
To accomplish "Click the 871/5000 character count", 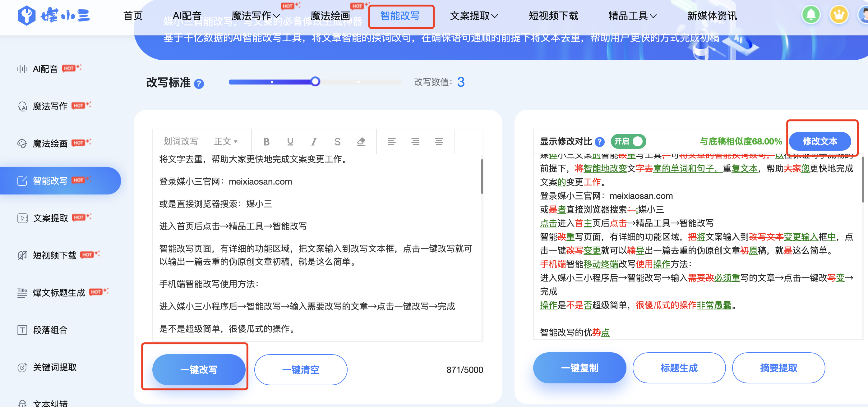I will click(465, 370).
